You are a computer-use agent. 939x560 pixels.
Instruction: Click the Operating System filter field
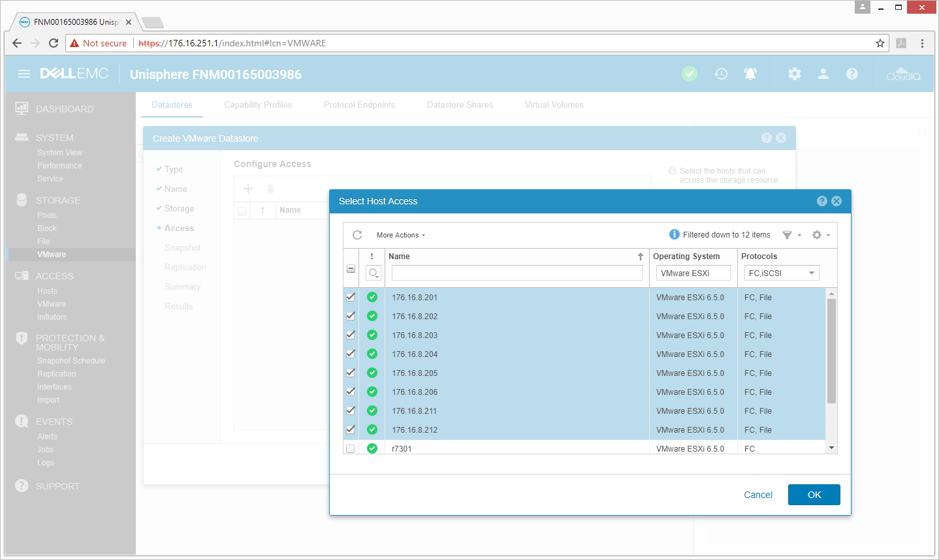693,273
